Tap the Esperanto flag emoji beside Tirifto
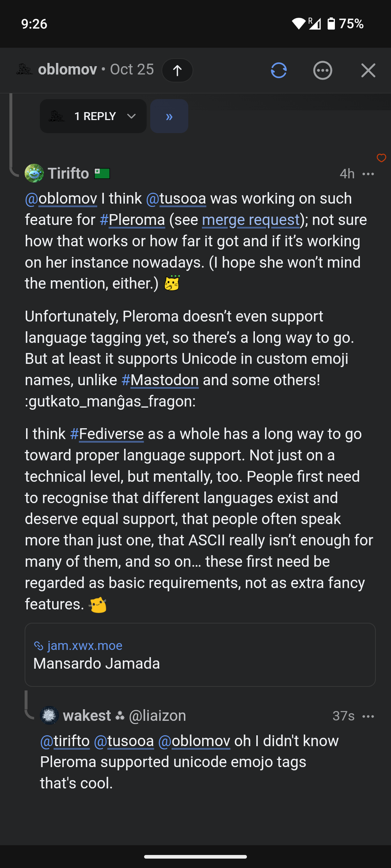This screenshot has width=391, height=868. pyautogui.click(x=102, y=174)
